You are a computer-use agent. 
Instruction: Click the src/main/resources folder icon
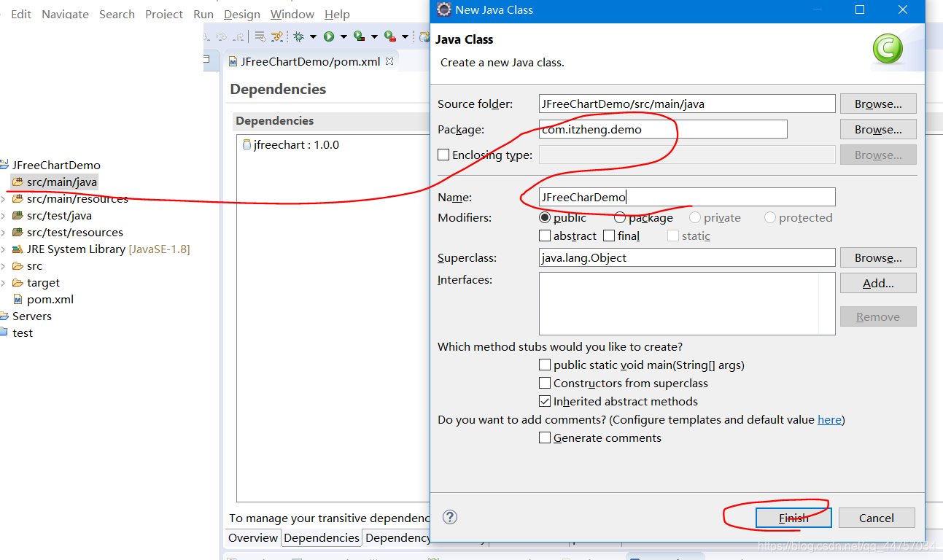click(18, 198)
